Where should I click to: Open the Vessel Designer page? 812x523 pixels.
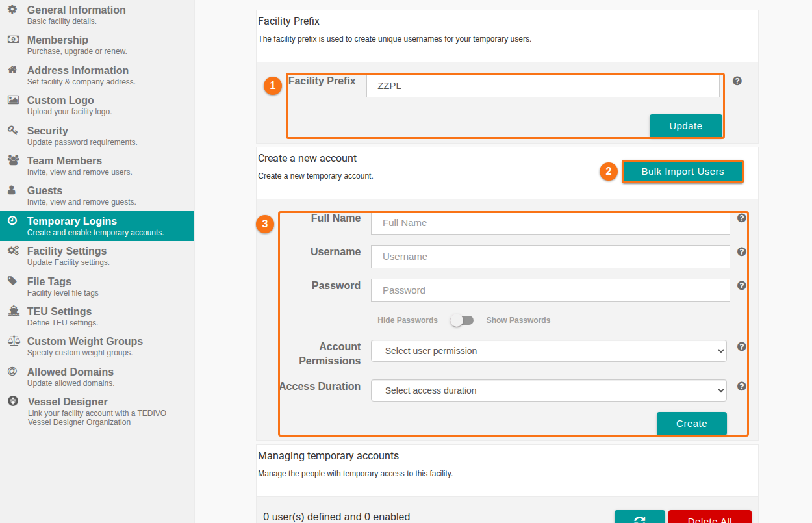[97, 412]
